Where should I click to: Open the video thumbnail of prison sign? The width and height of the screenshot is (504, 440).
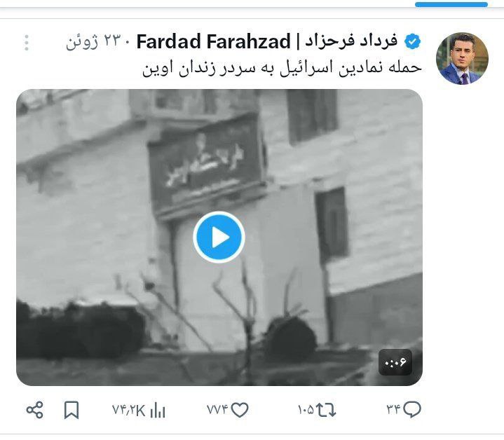(219, 238)
